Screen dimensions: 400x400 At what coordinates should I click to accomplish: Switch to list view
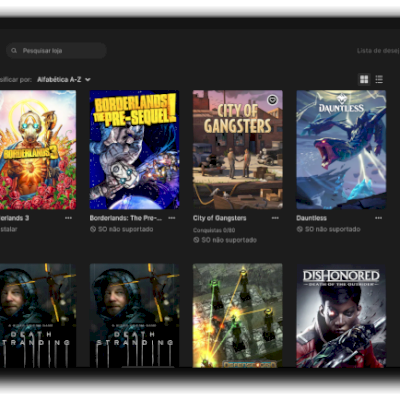[x=379, y=79]
